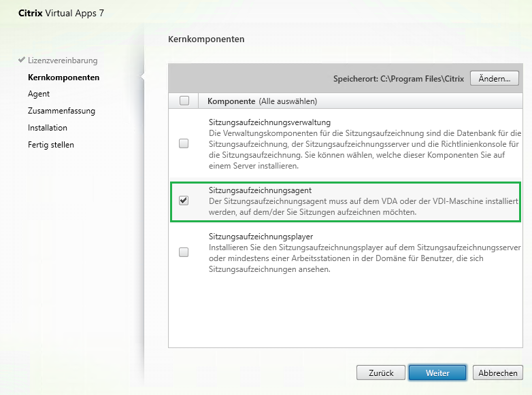Click the Komponente (Alle auswählen) column header
Viewport: 532px width, 395px height.
point(263,101)
